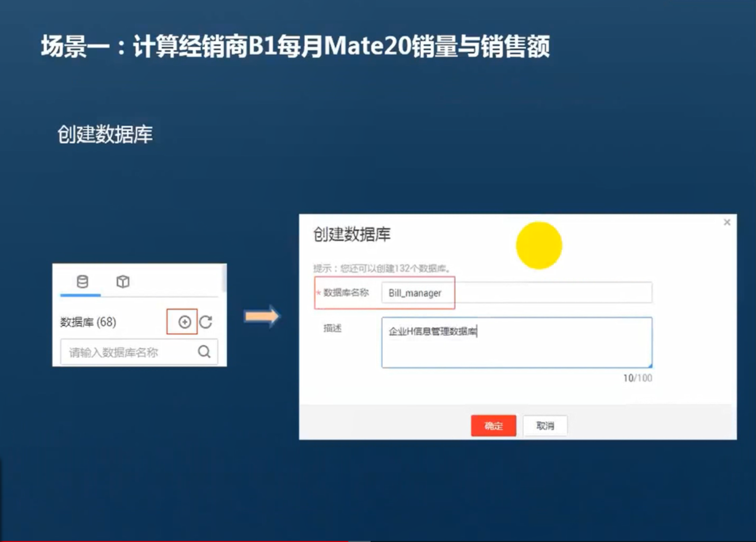
Task: Click the add database plus icon
Action: pyautogui.click(x=184, y=322)
